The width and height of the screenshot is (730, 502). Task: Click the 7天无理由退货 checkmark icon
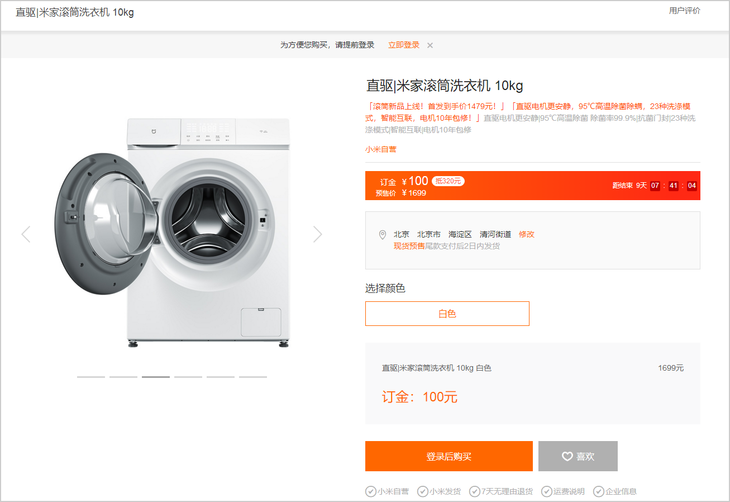474,491
